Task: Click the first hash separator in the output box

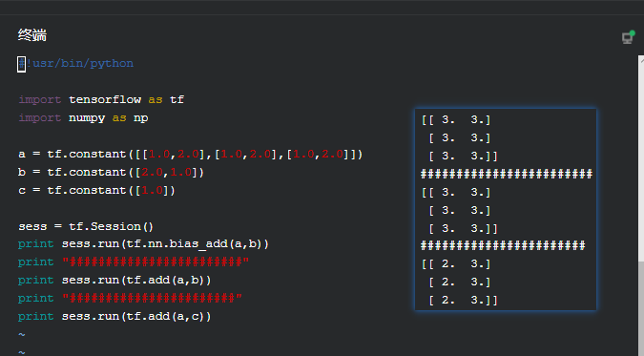Action: (507, 174)
